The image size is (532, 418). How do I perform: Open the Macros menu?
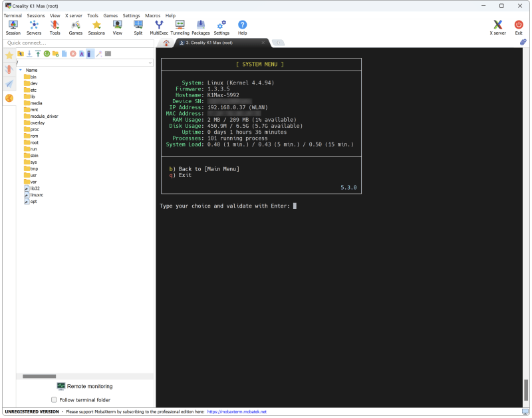[x=152, y=15]
